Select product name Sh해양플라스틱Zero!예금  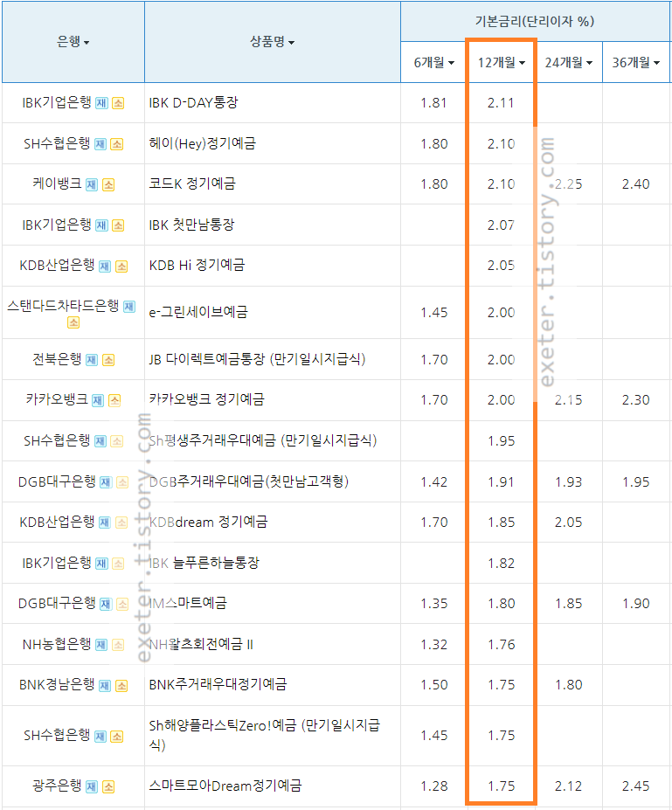click(223, 725)
